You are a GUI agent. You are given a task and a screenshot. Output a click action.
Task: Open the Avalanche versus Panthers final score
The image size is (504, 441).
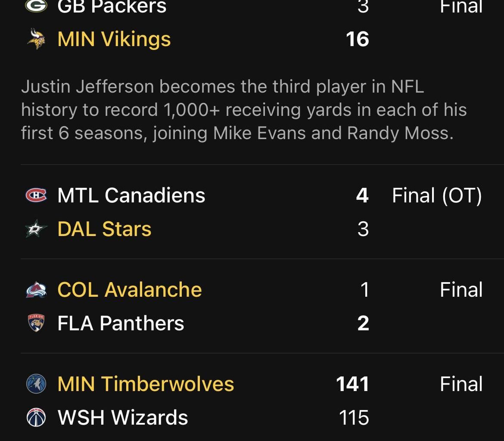click(461, 289)
